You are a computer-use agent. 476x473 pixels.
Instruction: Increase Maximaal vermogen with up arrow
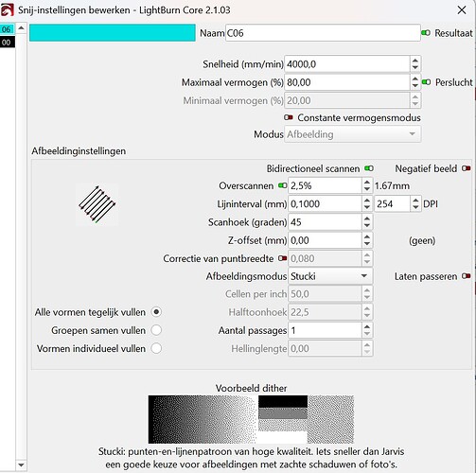pyautogui.click(x=415, y=79)
